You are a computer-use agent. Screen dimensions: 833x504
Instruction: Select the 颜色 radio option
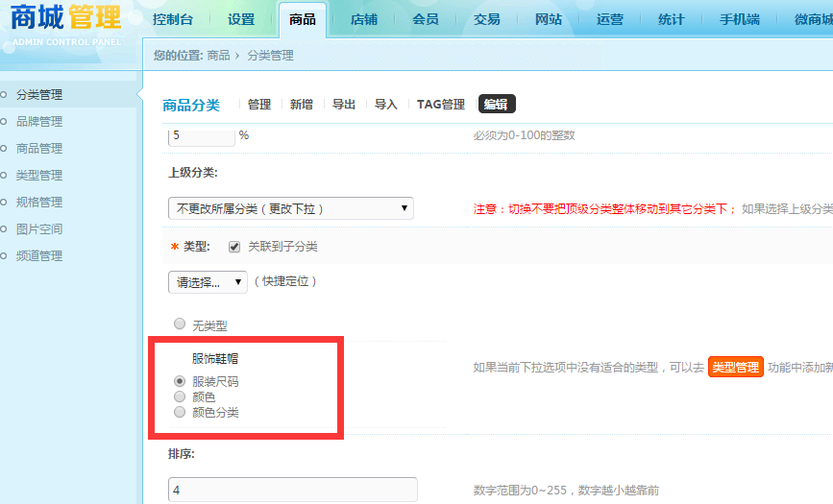pyautogui.click(x=180, y=396)
